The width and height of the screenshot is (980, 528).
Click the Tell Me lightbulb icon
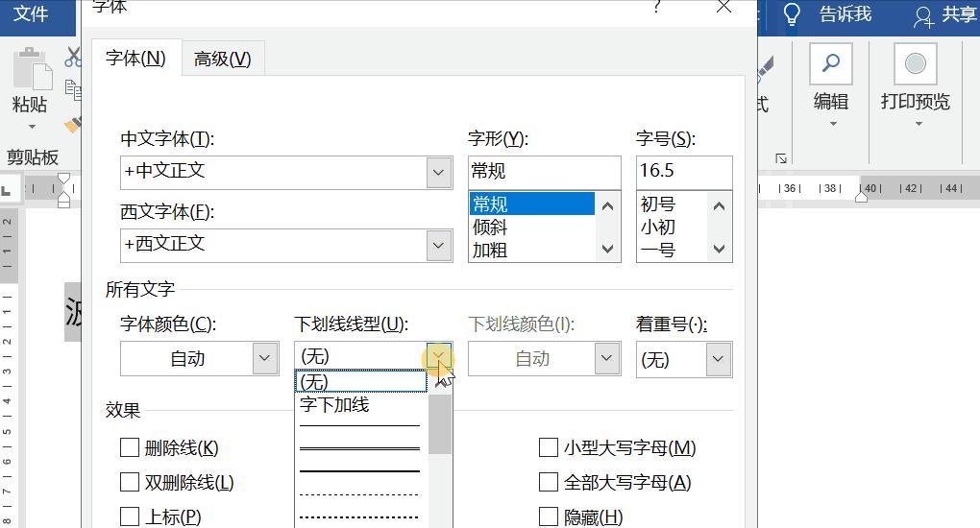[x=792, y=13]
